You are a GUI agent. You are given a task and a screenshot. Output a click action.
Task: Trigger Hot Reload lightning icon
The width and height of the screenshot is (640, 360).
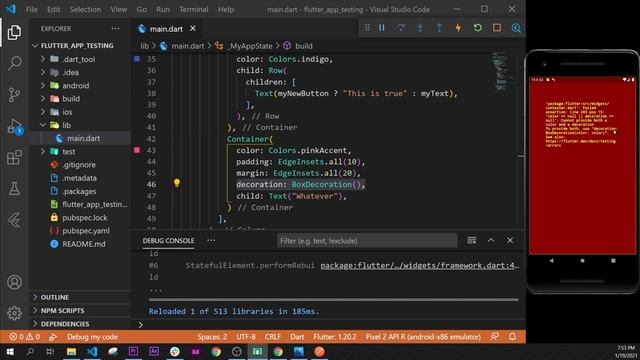point(458,28)
